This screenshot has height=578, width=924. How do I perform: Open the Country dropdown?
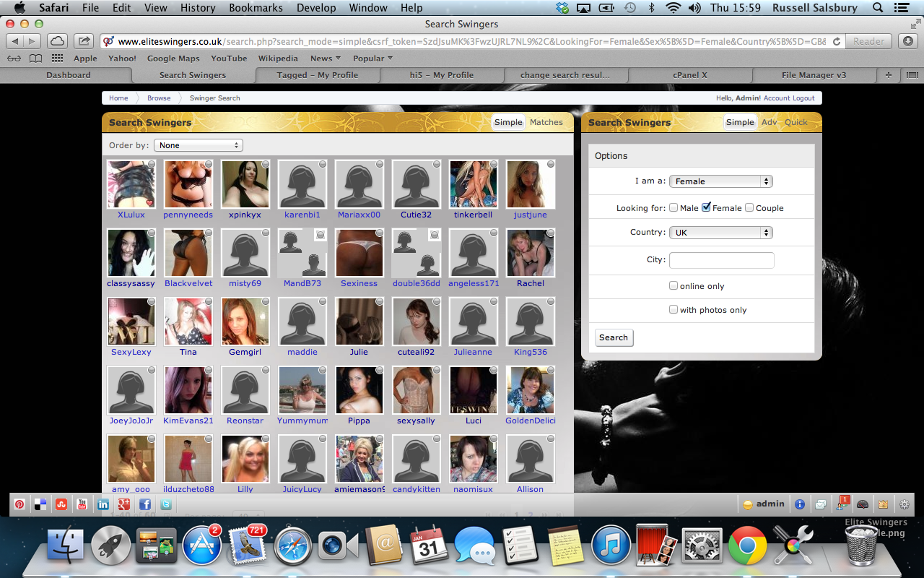click(720, 233)
